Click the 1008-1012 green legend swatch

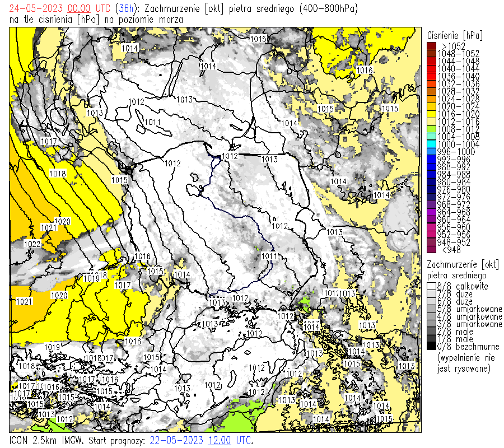[431, 129]
